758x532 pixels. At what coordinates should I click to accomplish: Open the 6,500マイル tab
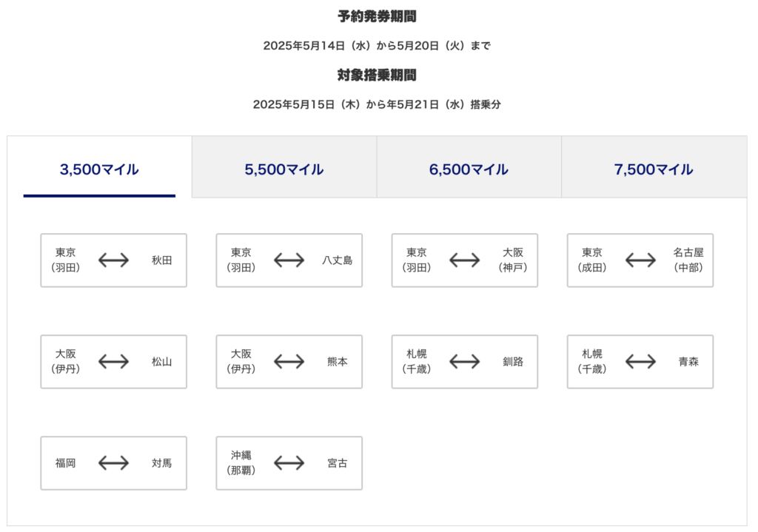coord(469,169)
